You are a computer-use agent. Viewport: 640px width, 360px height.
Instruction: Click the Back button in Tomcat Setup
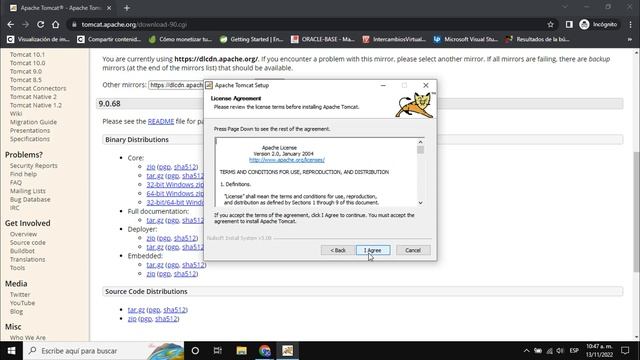tap(338, 250)
